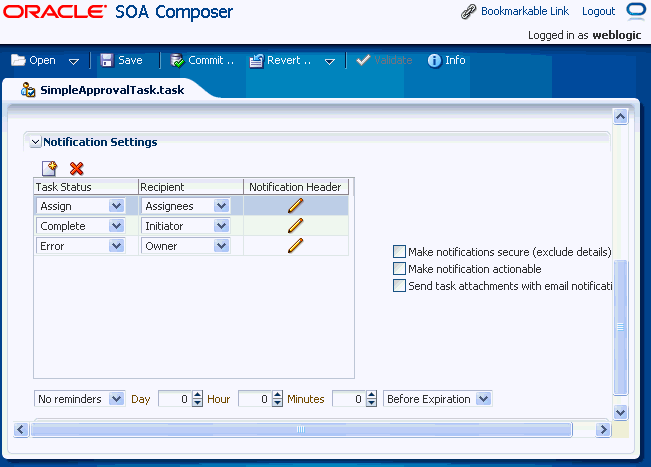Image resolution: width=651 pixels, height=467 pixels.
Task: Increase the Day spinner value
Action: [x=198, y=395]
